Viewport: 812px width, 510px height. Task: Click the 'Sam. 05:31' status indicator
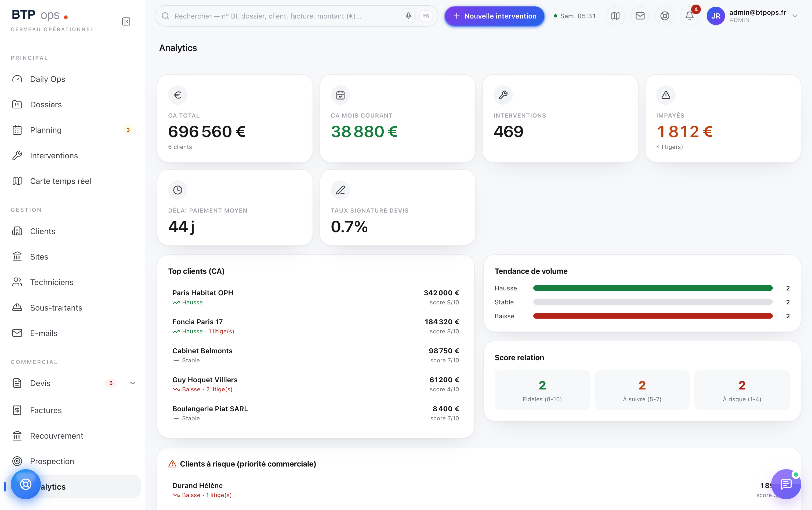pos(575,16)
